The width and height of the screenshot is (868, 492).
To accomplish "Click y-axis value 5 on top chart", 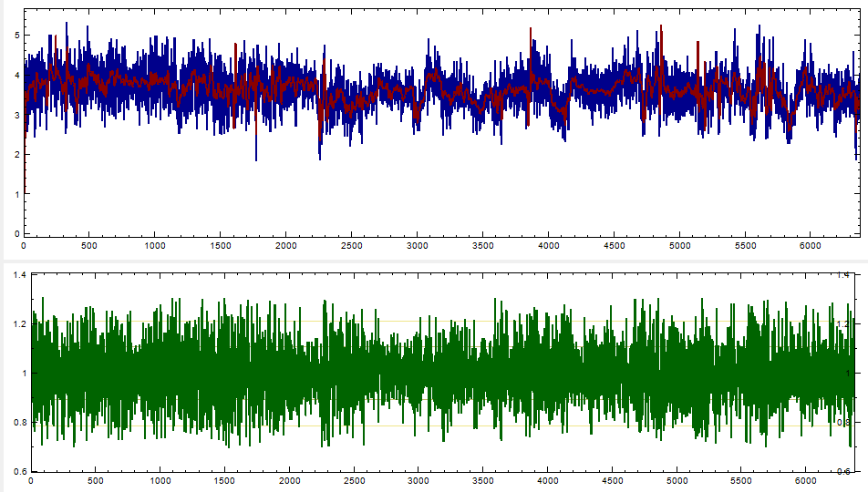I will [x=17, y=36].
